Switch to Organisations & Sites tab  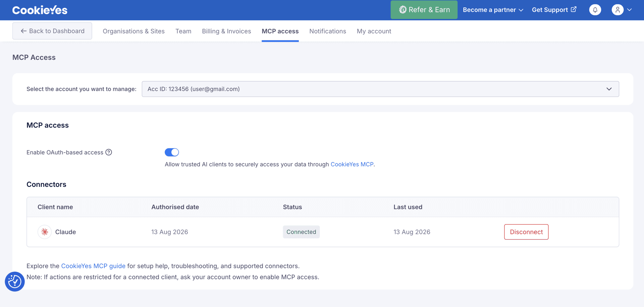tap(133, 31)
